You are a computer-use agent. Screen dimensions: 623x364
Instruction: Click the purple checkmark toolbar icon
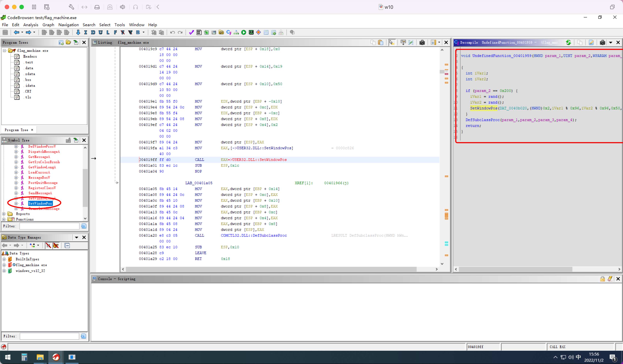pos(191,32)
